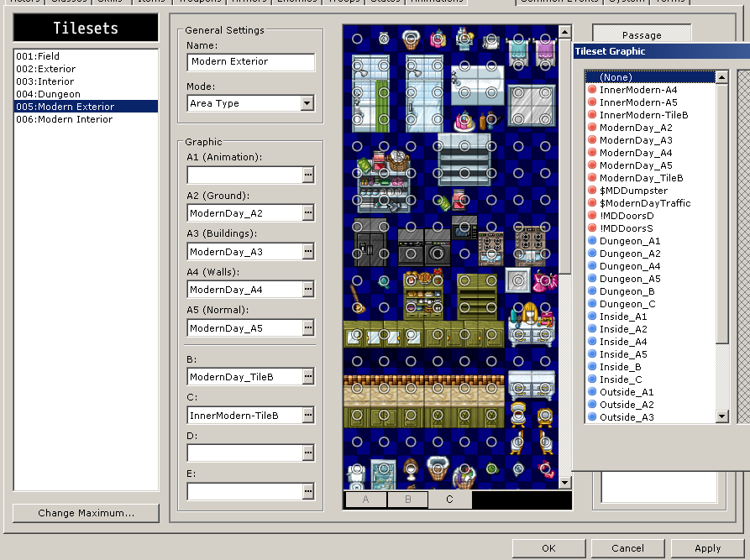This screenshot has height=560, width=750.
Task: Select InnerModern-A4 red graphic icon
Action: tap(592, 90)
